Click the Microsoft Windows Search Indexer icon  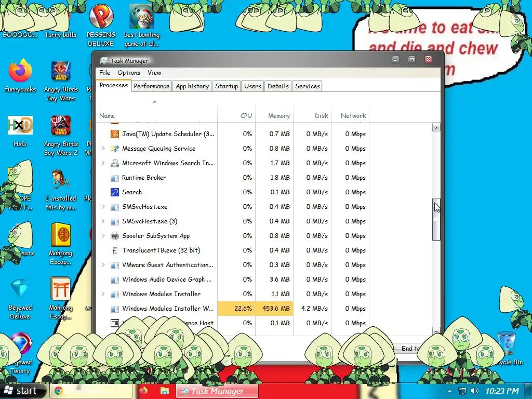(x=115, y=163)
